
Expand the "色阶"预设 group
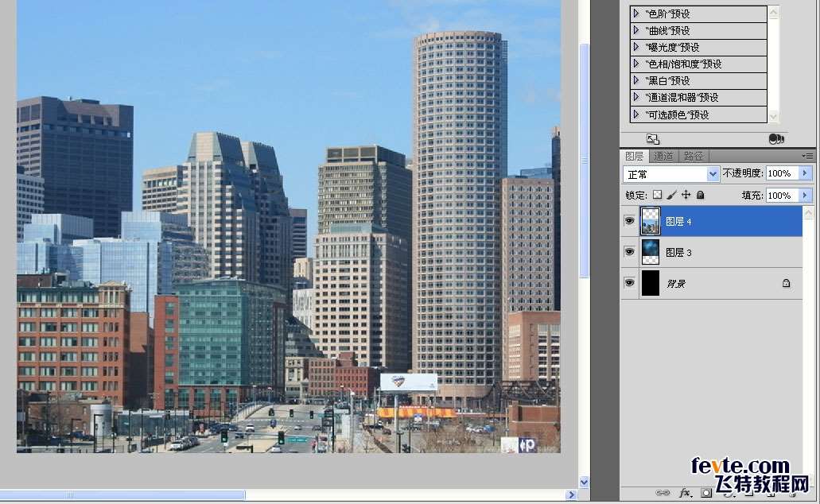coord(636,14)
